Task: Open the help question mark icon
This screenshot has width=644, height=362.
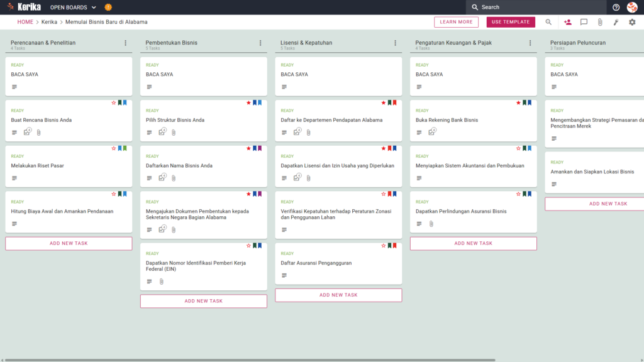Action: point(616,8)
